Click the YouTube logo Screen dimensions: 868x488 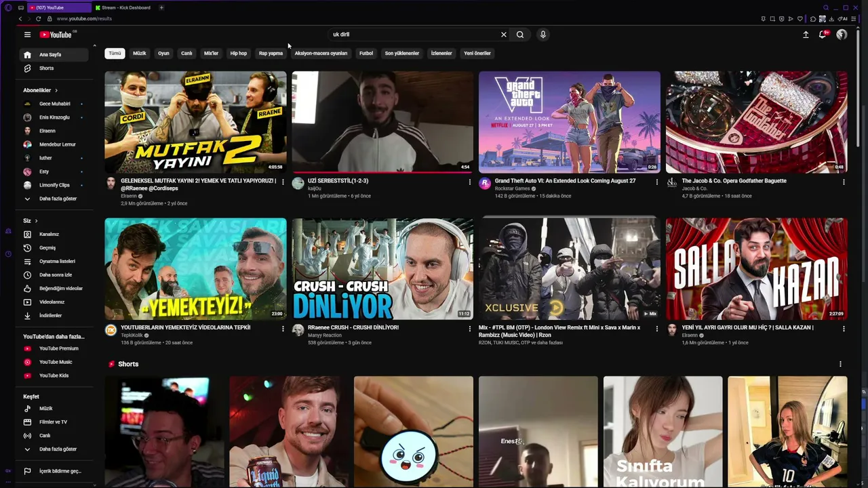point(56,35)
